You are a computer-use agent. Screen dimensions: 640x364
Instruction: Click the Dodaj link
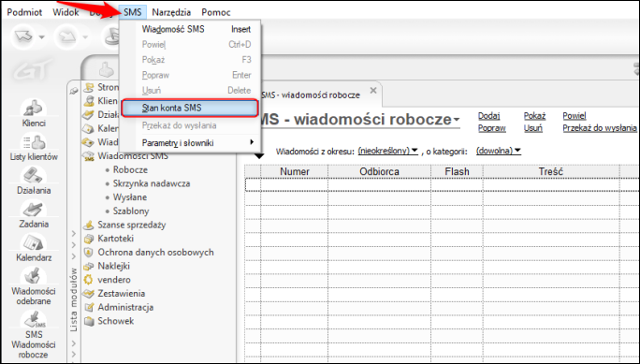[x=489, y=116]
